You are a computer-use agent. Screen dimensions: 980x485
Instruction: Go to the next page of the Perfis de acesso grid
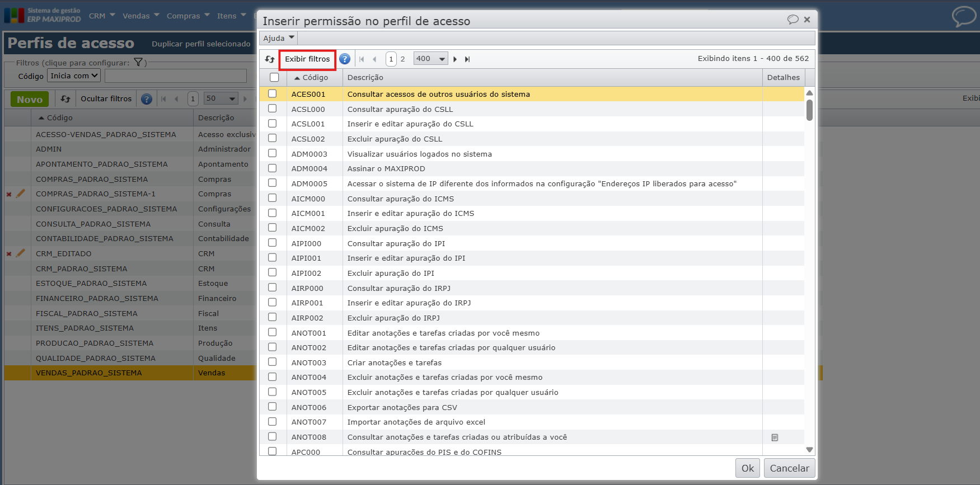click(245, 99)
